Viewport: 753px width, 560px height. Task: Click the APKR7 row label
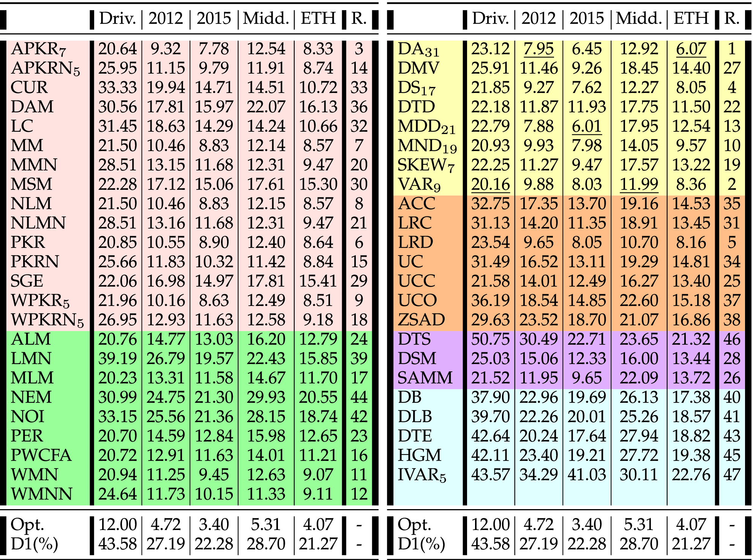38,49
